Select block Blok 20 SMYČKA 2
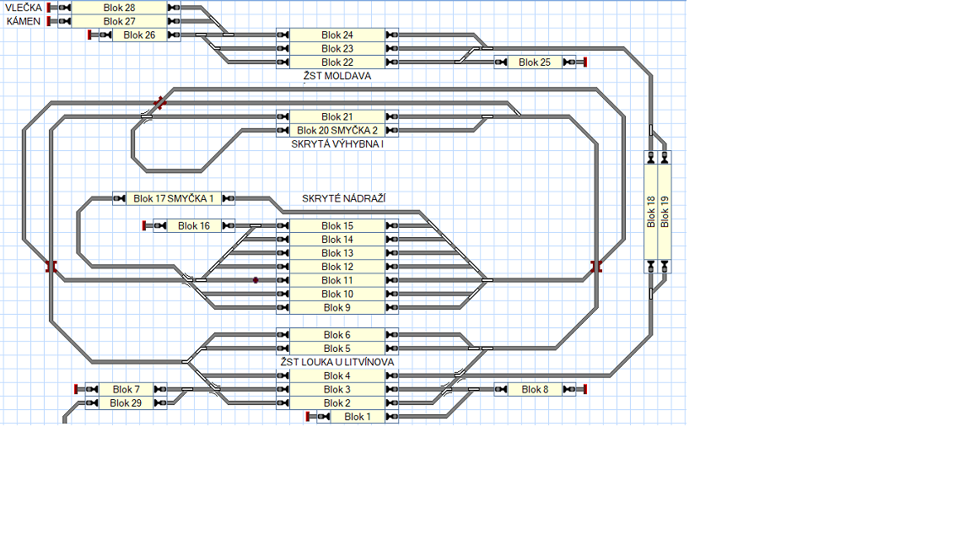 pos(337,131)
